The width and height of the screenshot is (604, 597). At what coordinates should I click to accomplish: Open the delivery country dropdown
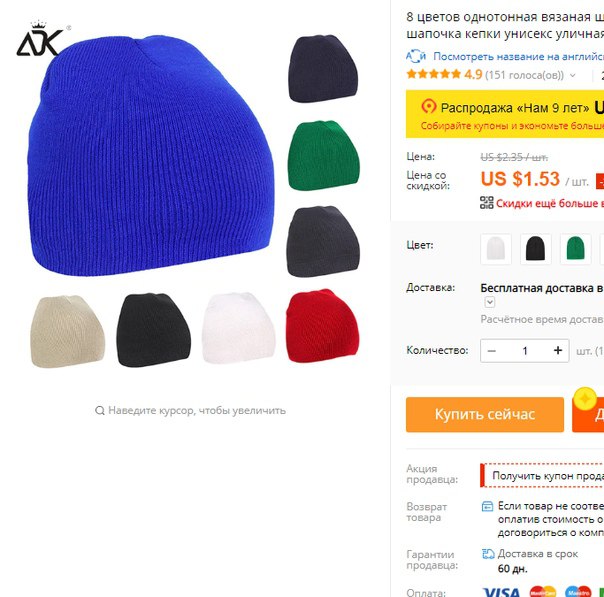(x=490, y=302)
